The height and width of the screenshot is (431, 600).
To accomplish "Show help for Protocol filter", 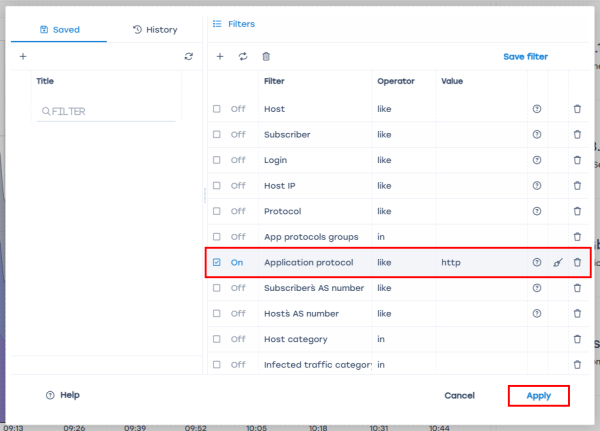I will click(x=537, y=211).
